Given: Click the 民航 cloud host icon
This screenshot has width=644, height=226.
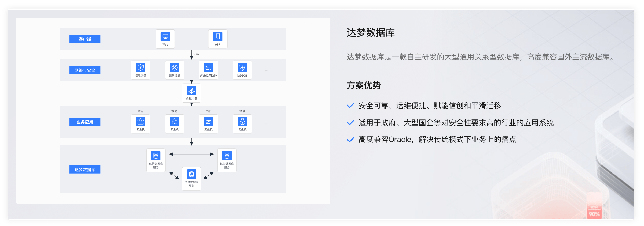Looking at the screenshot, I should (208, 122).
